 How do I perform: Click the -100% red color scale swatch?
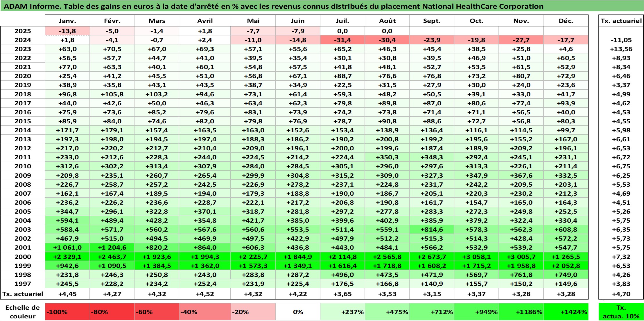click(x=67, y=312)
